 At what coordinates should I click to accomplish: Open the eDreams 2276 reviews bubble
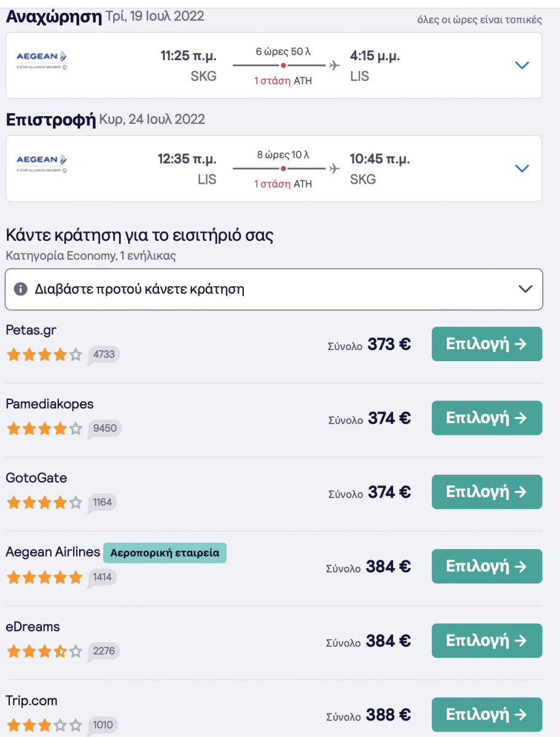[x=103, y=652]
